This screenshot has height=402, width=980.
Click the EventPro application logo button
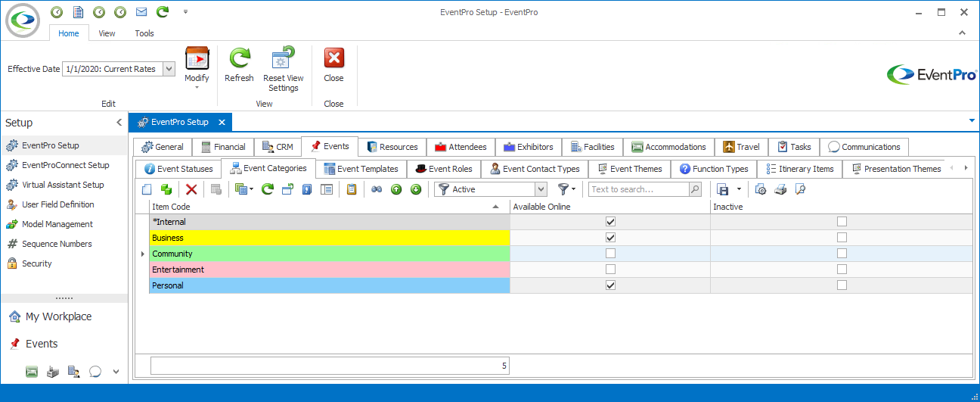click(23, 20)
